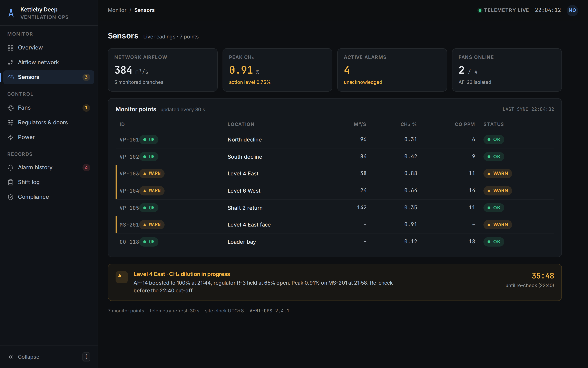588x368 pixels.
Task: Click the Monitor breadcrumb link
Action: point(117,10)
